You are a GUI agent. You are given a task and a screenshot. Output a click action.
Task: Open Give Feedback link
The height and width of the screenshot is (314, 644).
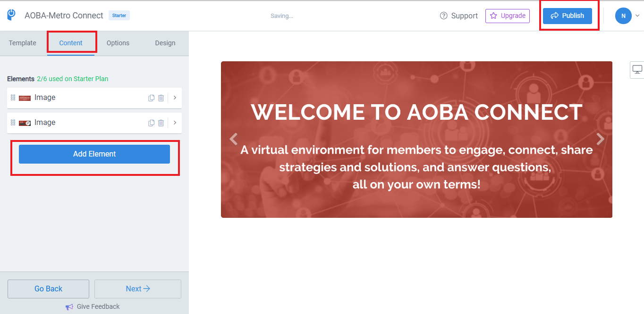(98, 306)
